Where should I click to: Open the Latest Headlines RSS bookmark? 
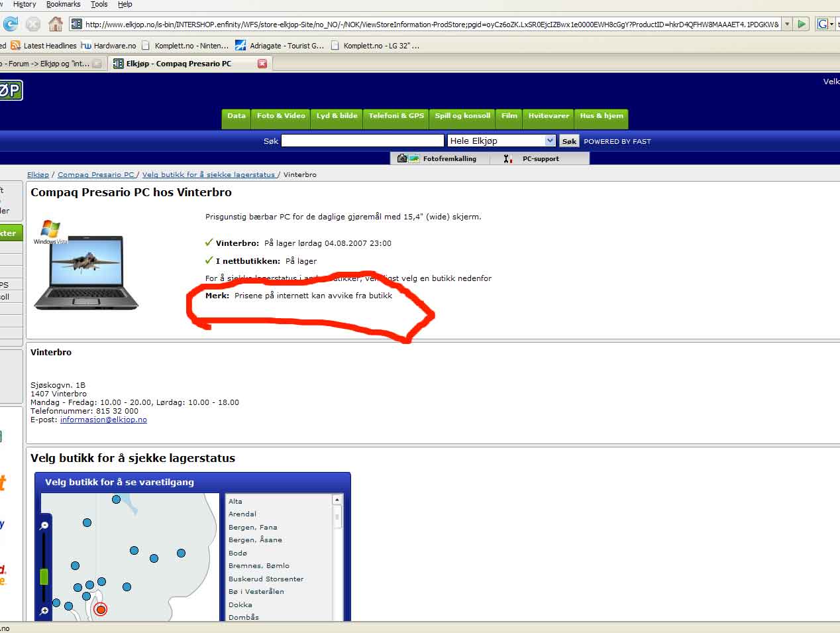click(x=44, y=46)
